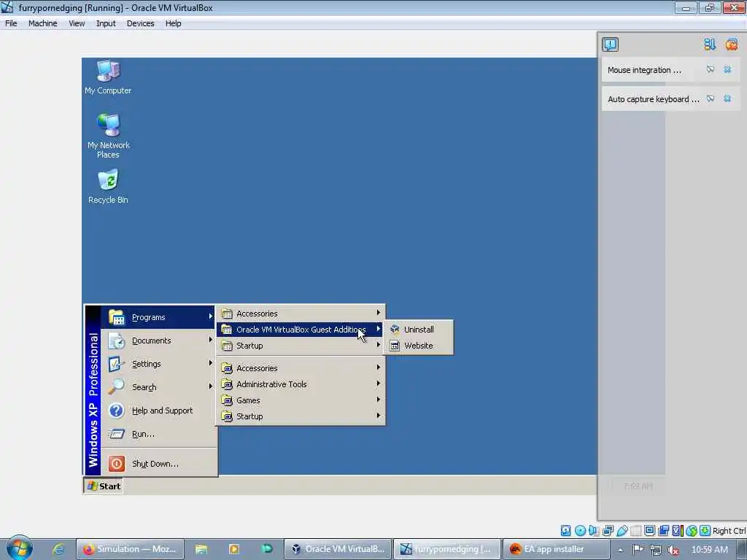The width and height of the screenshot is (747, 560).
Task: Click the muted volume tray icon
Action: (x=673, y=550)
